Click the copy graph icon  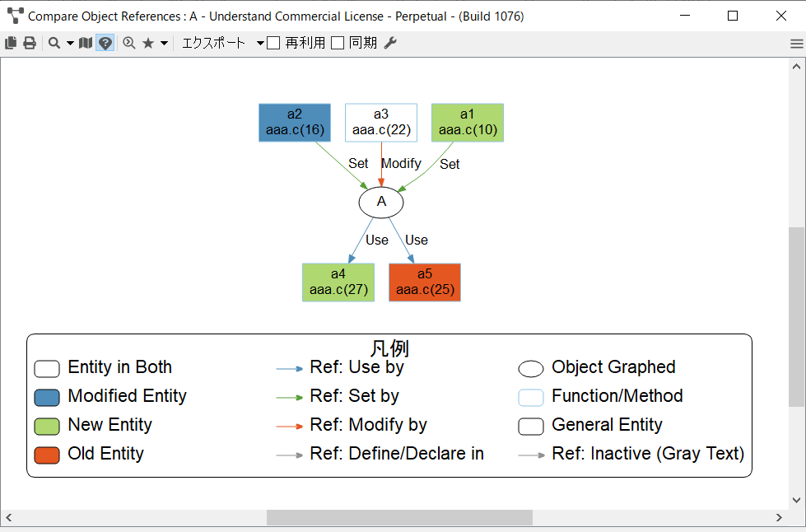[11, 43]
